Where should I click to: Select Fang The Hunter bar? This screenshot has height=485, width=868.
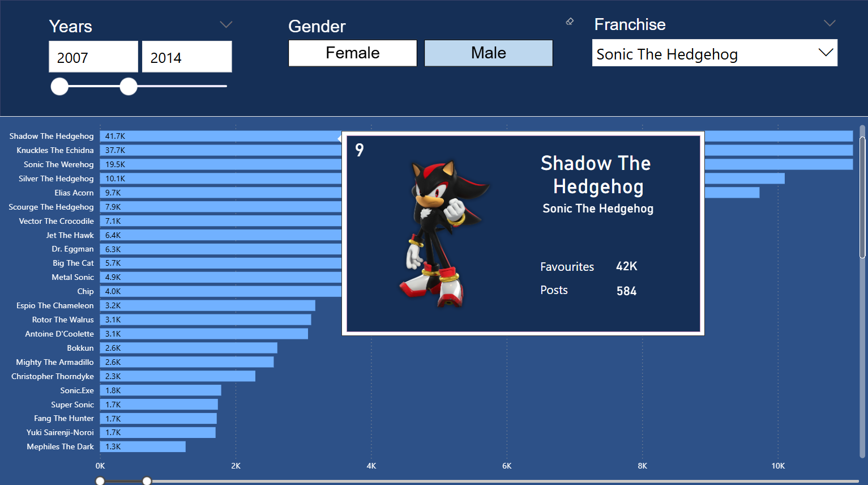pos(159,419)
